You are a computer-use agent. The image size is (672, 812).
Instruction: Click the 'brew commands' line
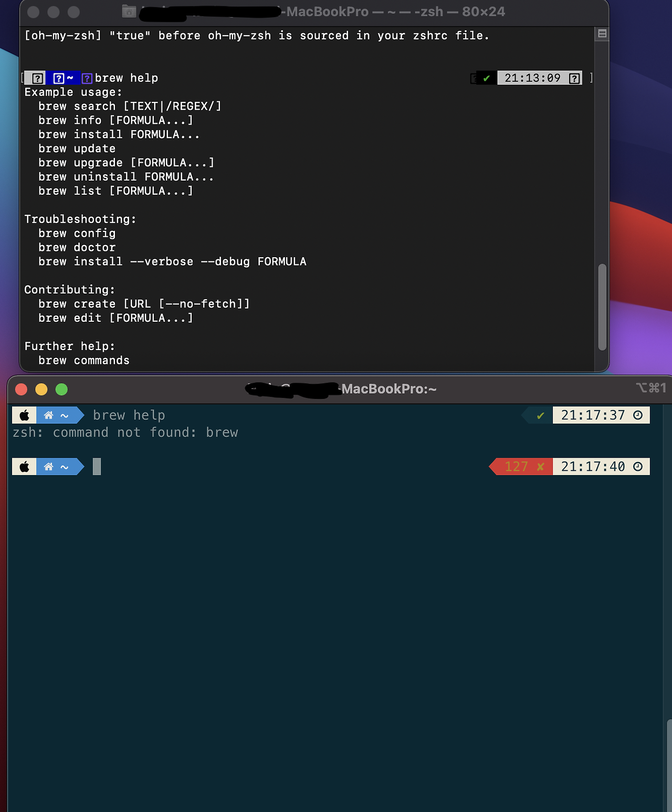tap(84, 361)
